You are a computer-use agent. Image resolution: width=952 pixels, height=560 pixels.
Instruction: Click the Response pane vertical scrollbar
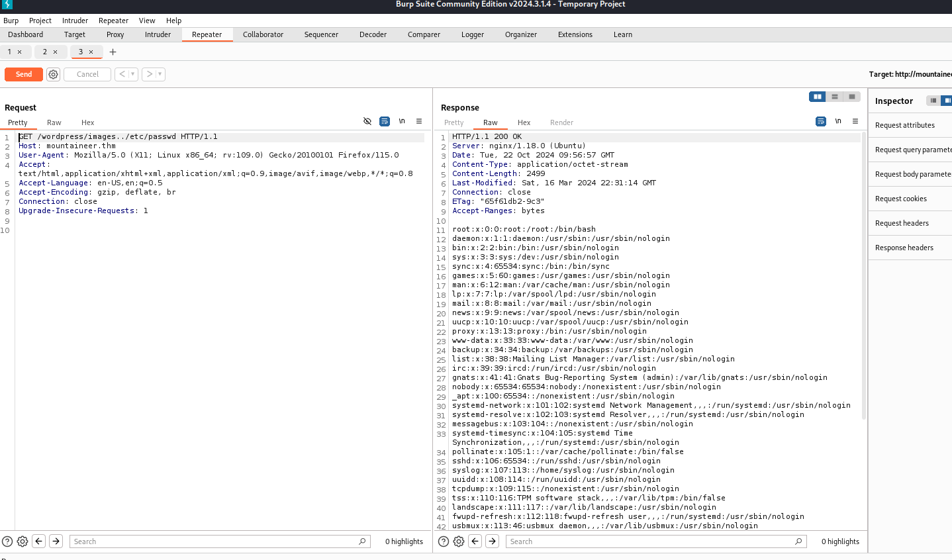tap(864, 275)
